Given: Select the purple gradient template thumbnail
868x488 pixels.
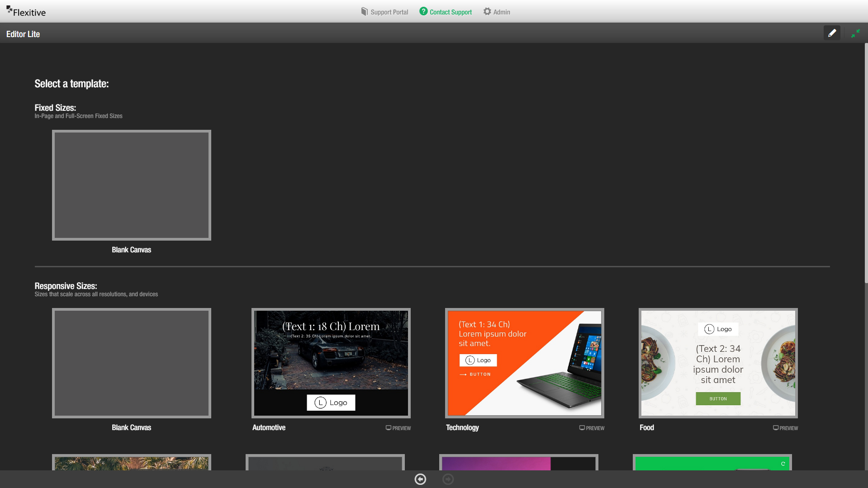Looking at the screenshot, I should coord(519,462).
